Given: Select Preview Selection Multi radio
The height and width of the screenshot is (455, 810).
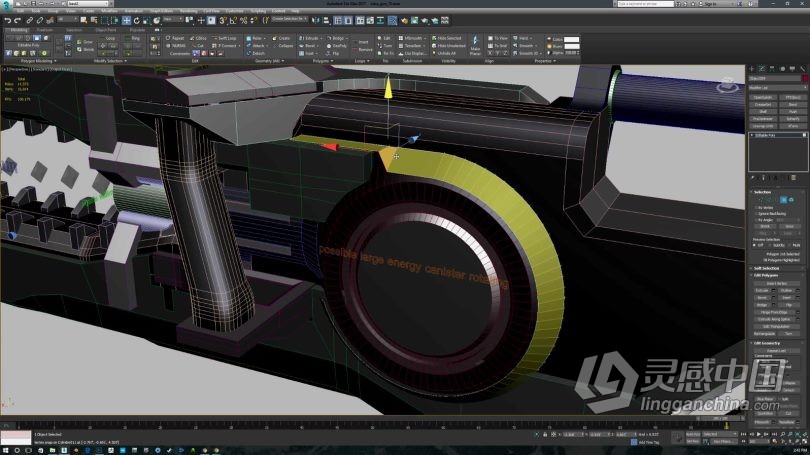Looking at the screenshot, I should [x=789, y=245].
